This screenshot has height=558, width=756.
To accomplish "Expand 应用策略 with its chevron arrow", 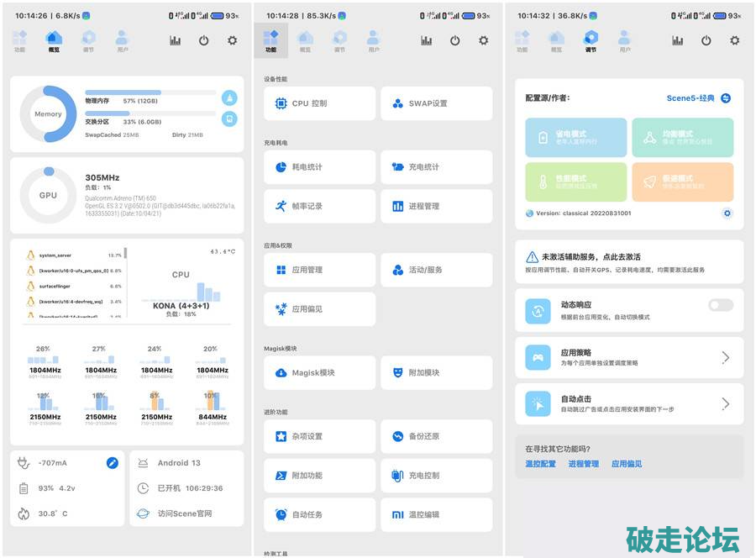I will [x=726, y=358].
